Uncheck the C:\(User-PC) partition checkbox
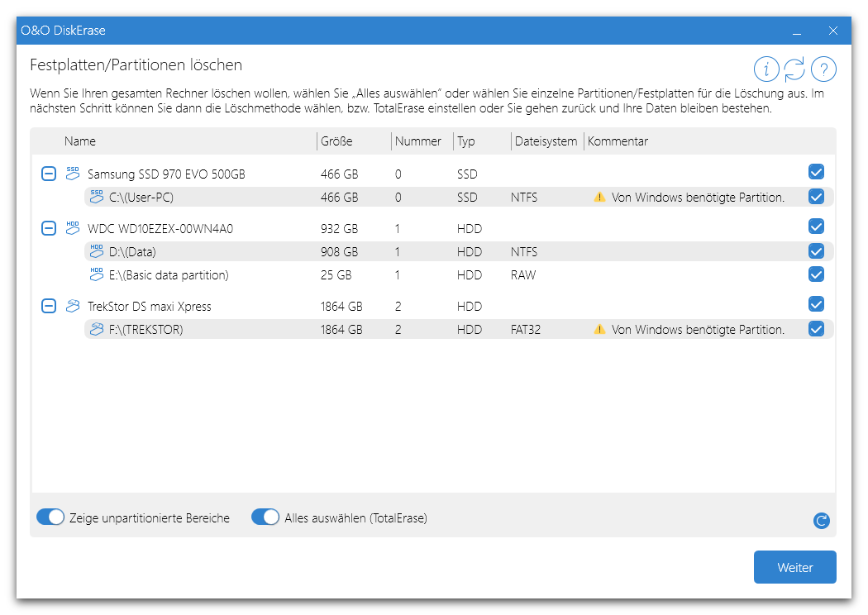Viewport: 868px width, 615px height. [x=816, y=196]
